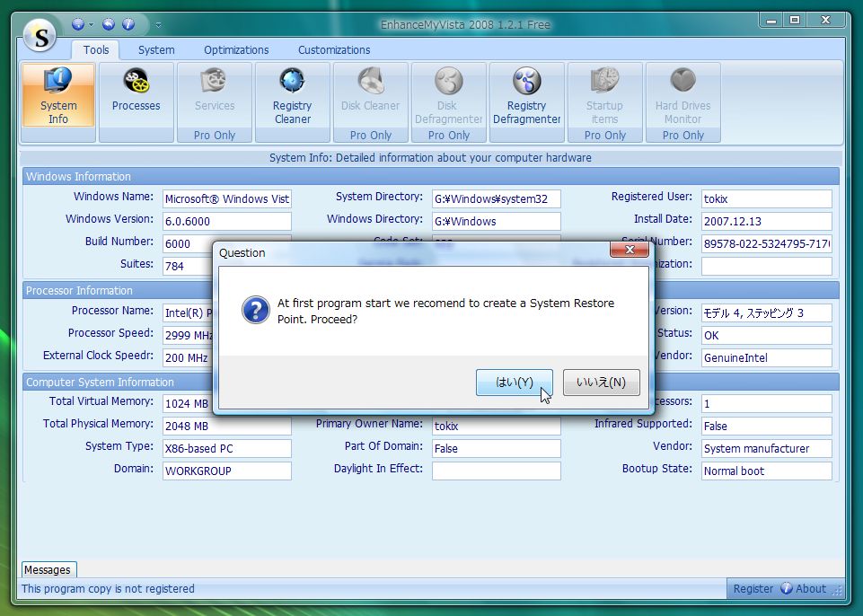The height and width of the screenshot is (616, 863).
Task: Click the Total Physical Memory field
Action: (x=227, y=426)
